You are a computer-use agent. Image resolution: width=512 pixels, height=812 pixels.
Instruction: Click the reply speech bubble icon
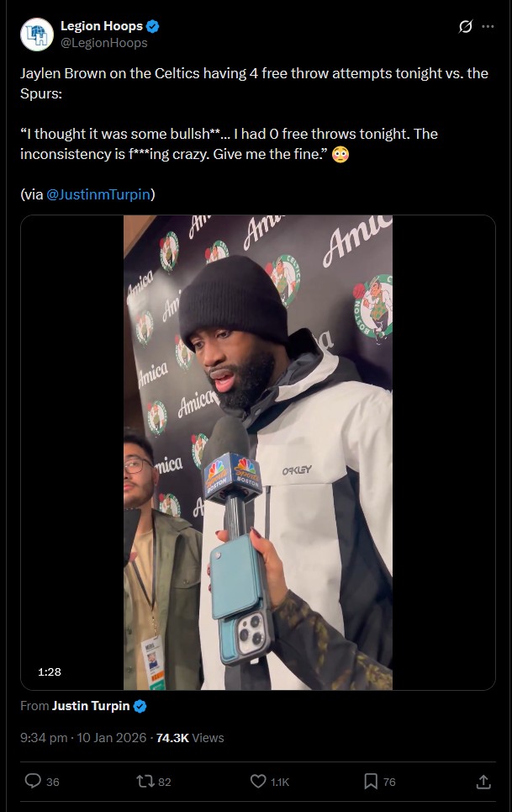(33, 781)
